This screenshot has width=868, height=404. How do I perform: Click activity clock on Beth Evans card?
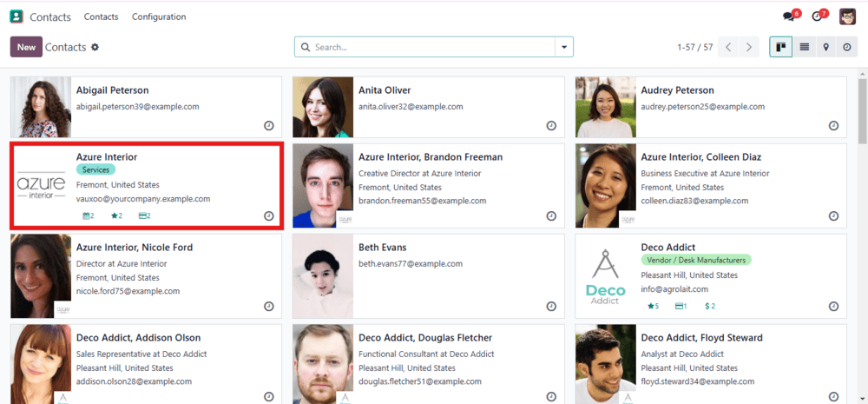pos(551,307)
